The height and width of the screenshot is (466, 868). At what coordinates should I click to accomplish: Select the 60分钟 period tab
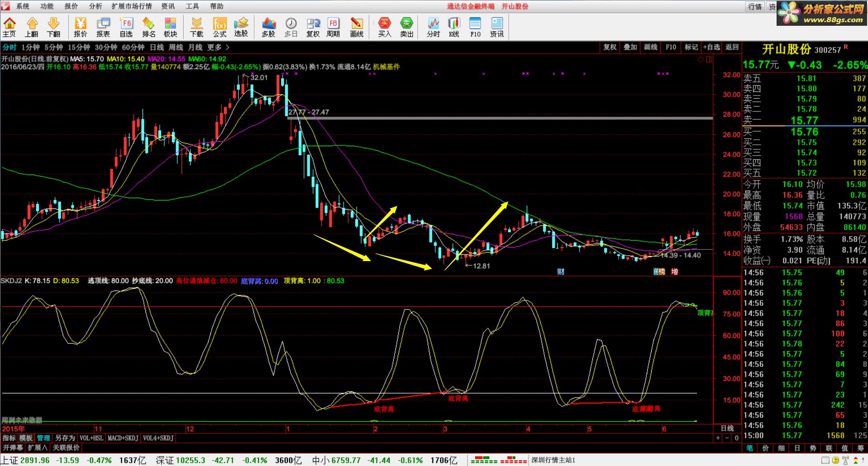[133, 47]
